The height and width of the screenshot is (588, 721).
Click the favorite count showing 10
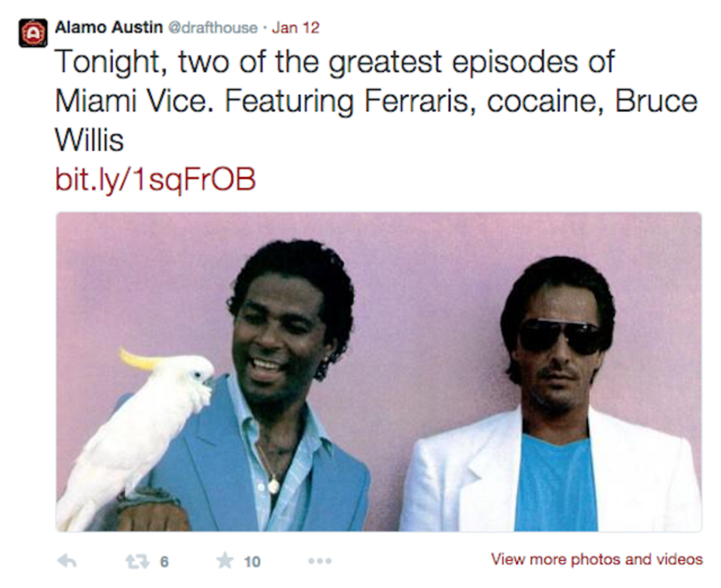(252, 560)
